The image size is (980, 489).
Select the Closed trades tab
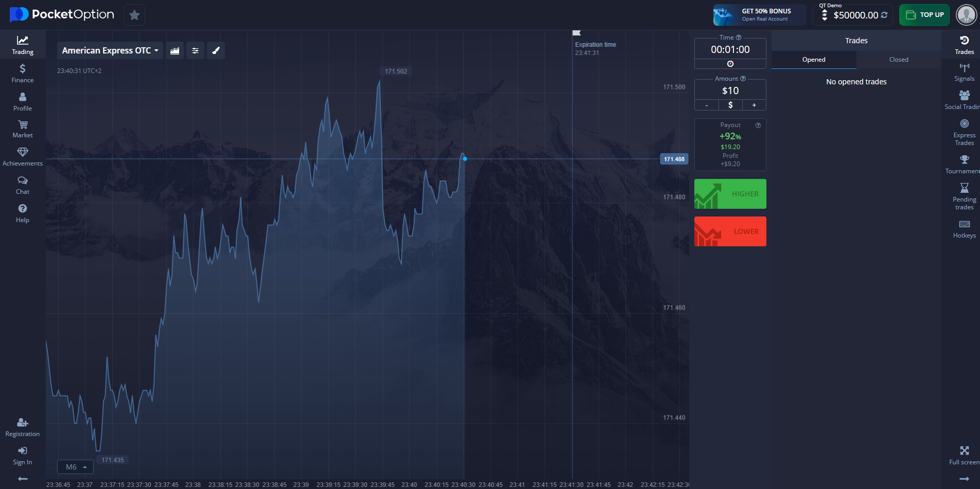click(x=899, y=60)
